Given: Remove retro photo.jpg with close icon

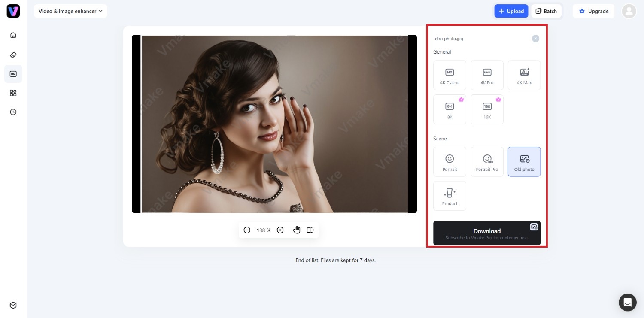Looking at the screenshot, I should pyautogui.click(x=535, y=39).
